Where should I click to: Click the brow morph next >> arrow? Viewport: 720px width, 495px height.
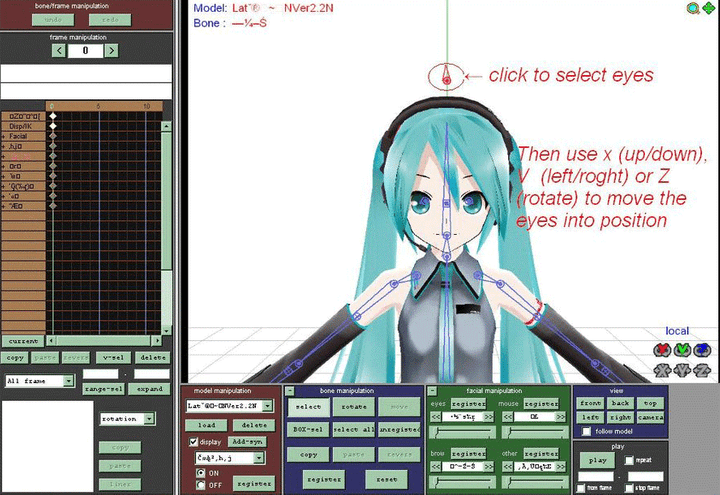tap(489, 467)
